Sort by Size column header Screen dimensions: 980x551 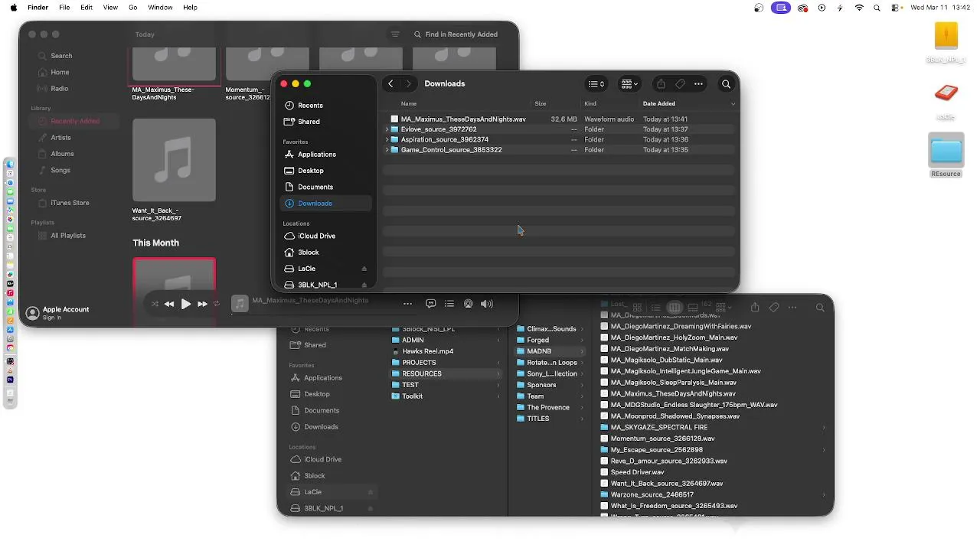click(541, 103)
